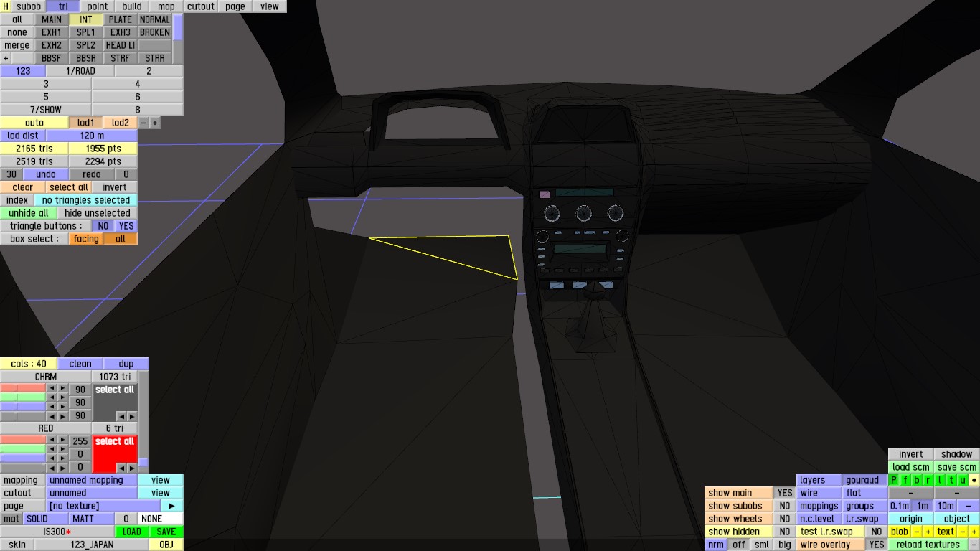The width and height of the screenshot is (980, 551).
Task: Toggle wire overlay YES button
Action: pos(877,545)
